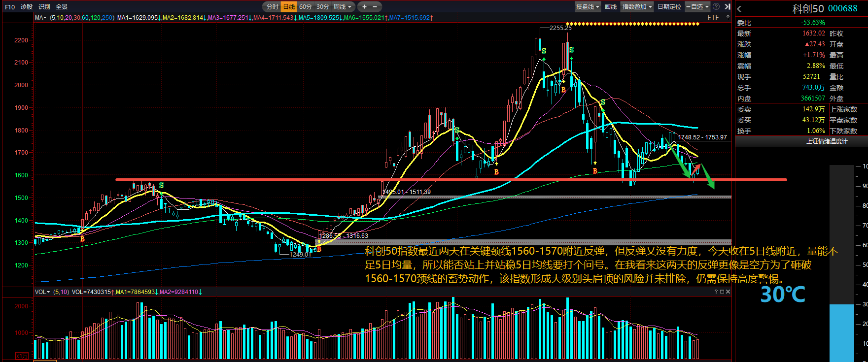Click the 2255.25 peak price label
Screen dimensions: 868x362
pos(560,28)
